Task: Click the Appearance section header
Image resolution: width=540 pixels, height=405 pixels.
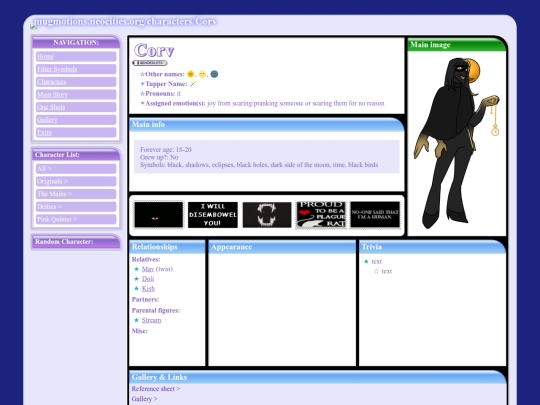Action: tap(282, 247)
